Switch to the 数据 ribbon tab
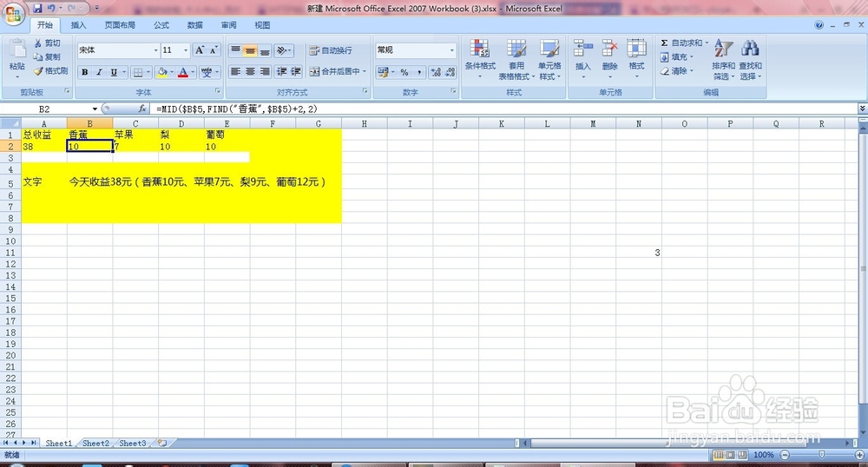The height and width of the screenshot is (467, 868). (x=194, y=25)
